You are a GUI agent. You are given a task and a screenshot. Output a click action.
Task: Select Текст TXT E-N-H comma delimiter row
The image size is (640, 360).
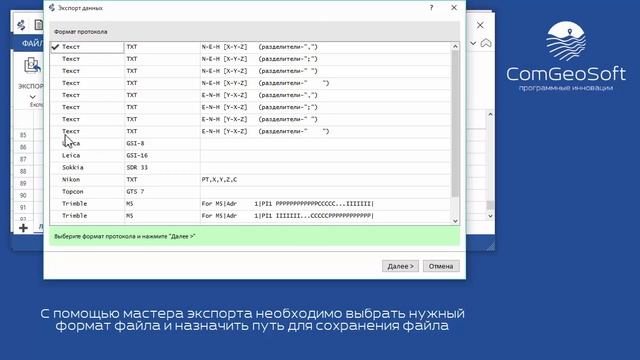250,95
